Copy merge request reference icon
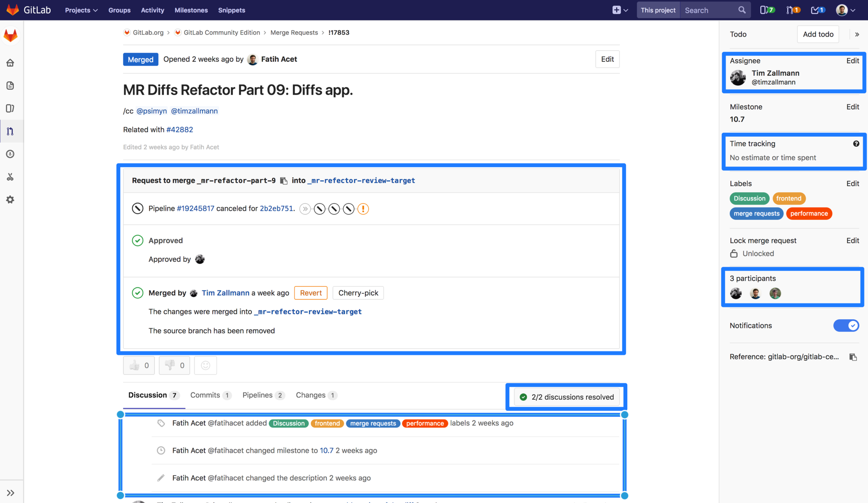 coord(853,357)
